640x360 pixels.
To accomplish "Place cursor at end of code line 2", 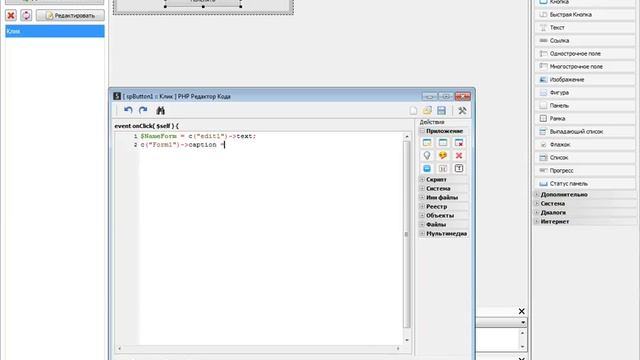I will (225, 145).
